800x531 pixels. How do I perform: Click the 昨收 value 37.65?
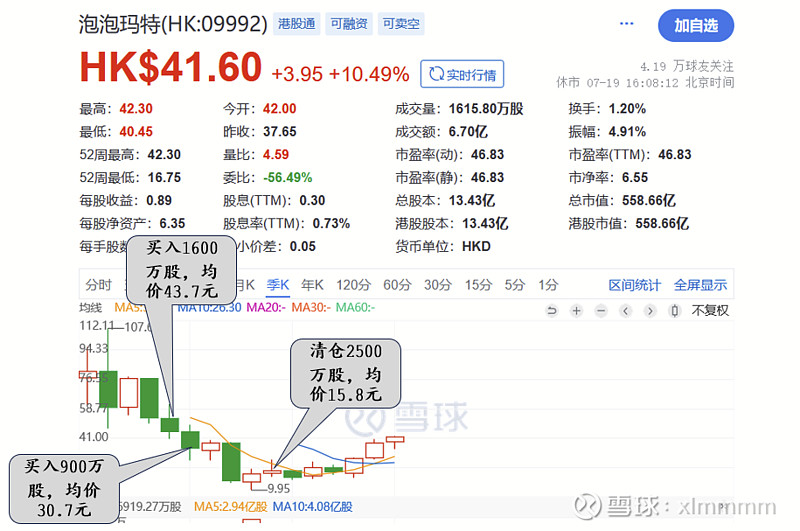click(x=280, y=132)
